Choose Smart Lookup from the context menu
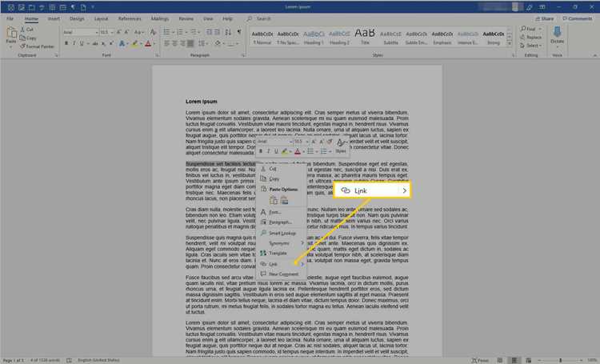Viewport: 600px width, 364px height. 282,233
